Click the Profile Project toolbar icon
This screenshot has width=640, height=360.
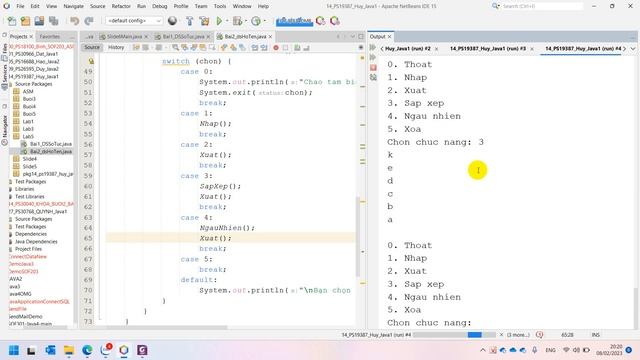(256, 21)
